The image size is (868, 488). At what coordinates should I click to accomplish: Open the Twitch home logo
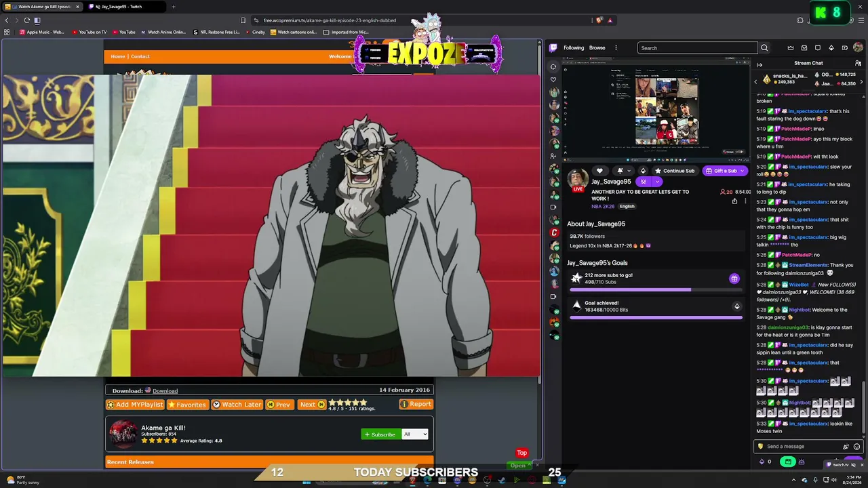point(553,48)
